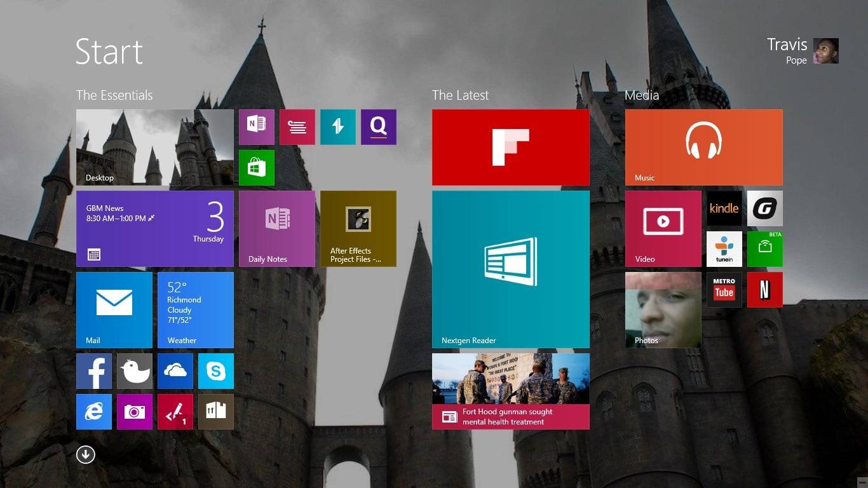Open the Fort Hood gunman news tile
This screenshot has height=488, width=868.
[x=511, y=391]
